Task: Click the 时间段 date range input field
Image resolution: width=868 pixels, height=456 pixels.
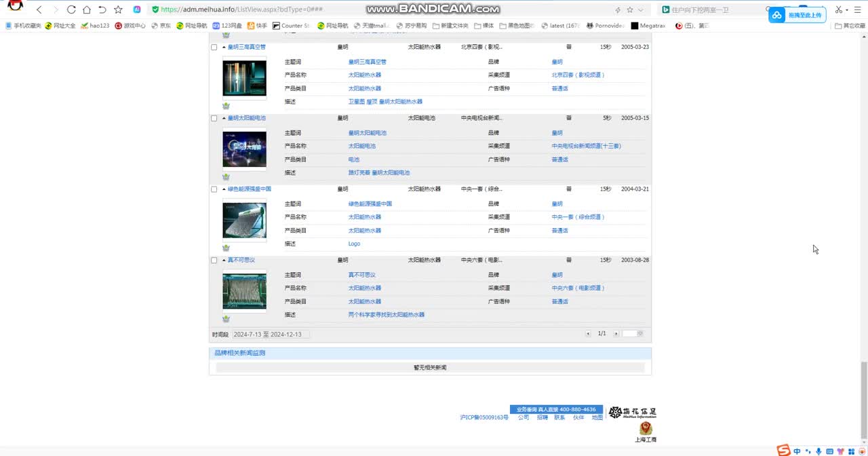Action: [x=271, y=335]
